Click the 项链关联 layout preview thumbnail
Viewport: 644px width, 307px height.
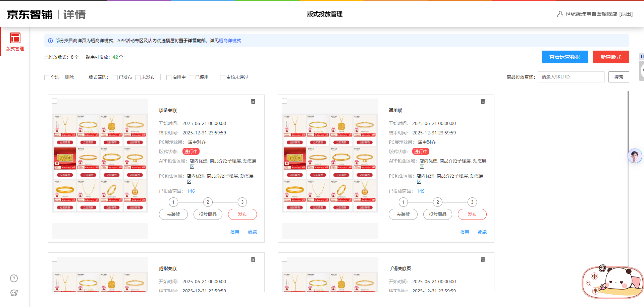(100, 163)
